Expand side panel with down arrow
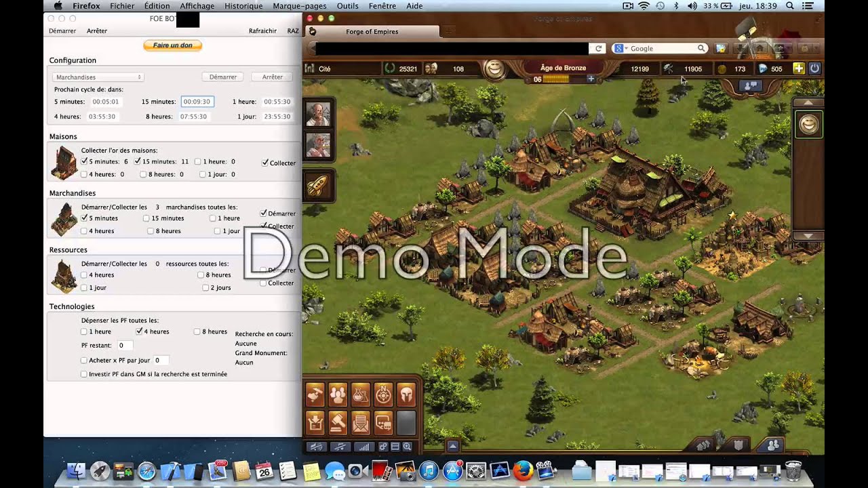Viewport: 868px width, 488px height. click(x=808, y=235)
